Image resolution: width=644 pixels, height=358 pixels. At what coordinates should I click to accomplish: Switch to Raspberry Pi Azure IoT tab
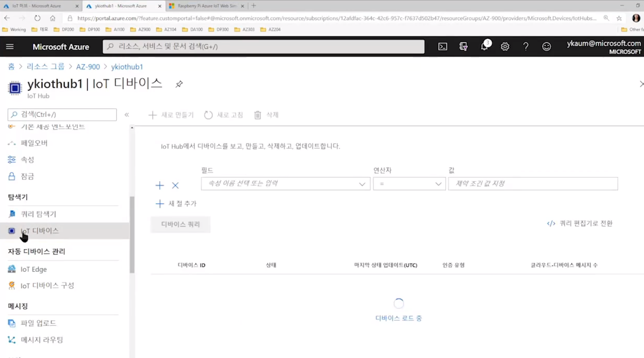tap(207, 6)
